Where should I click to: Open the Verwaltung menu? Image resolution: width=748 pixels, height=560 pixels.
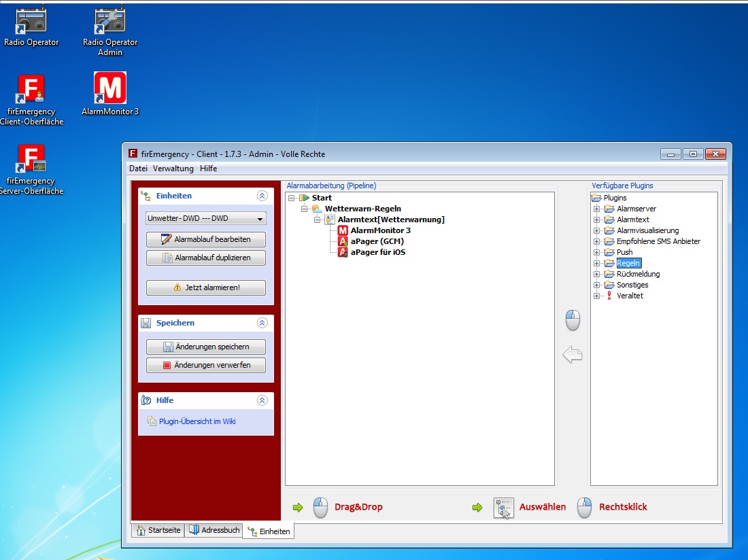173,169
